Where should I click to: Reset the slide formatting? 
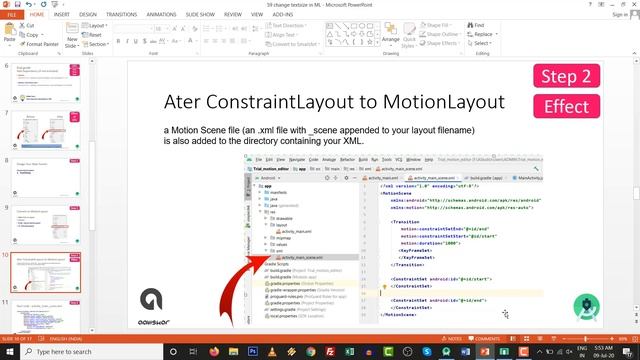click(92, 35)
